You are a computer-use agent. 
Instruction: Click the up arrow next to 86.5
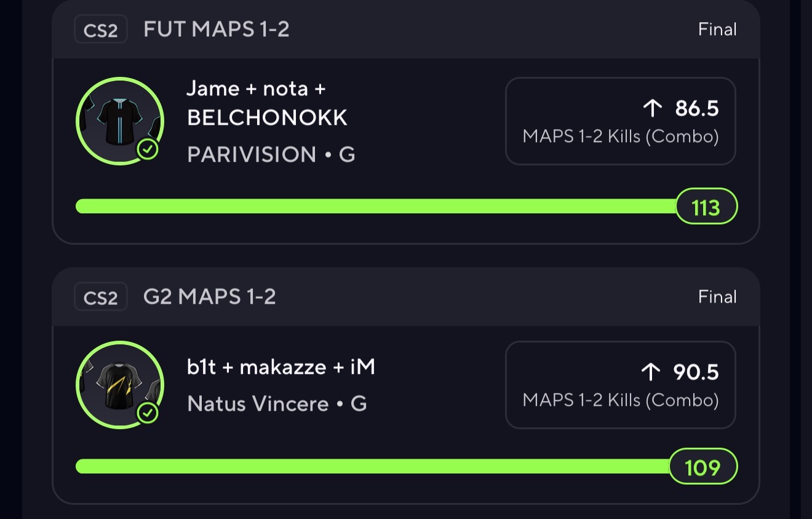pos(652,109)
